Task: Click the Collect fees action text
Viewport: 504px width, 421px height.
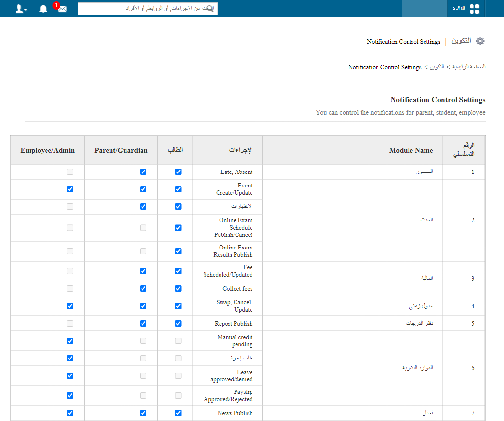Action: click(x=237, y=289)
